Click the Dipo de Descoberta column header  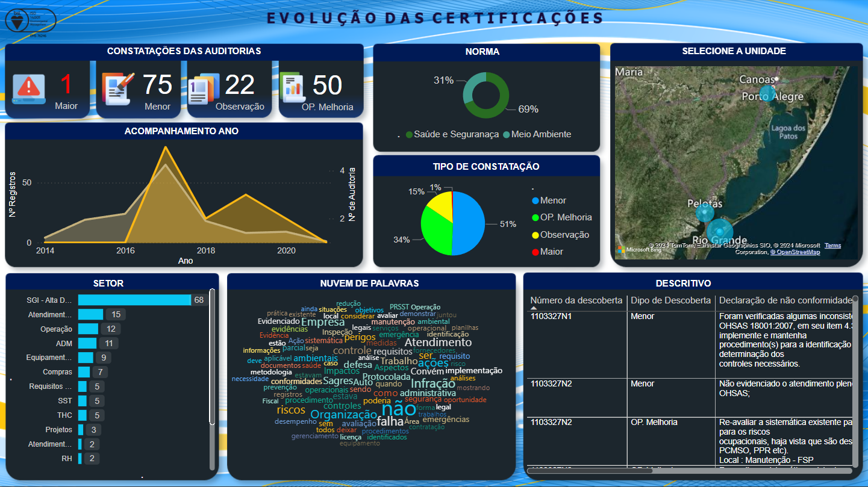pos(670,300)
